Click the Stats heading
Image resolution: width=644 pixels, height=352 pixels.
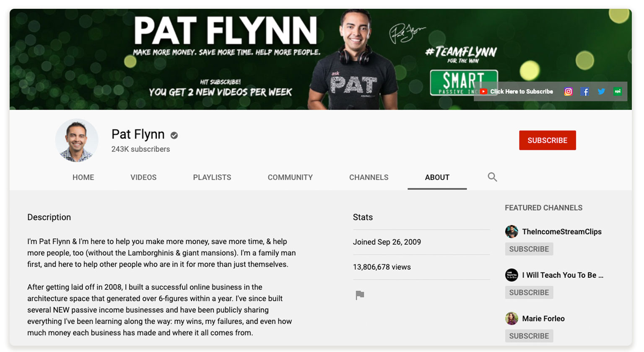coord(363,217)
